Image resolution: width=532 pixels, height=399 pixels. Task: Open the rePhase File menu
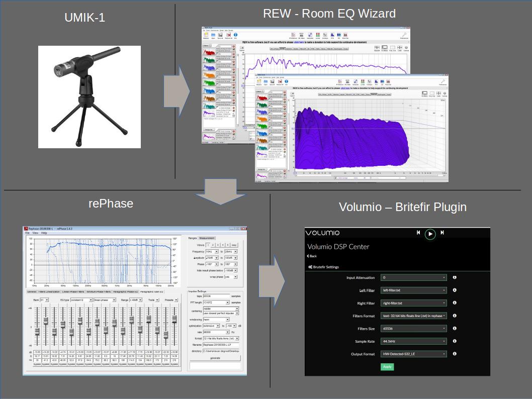[27, 233]
